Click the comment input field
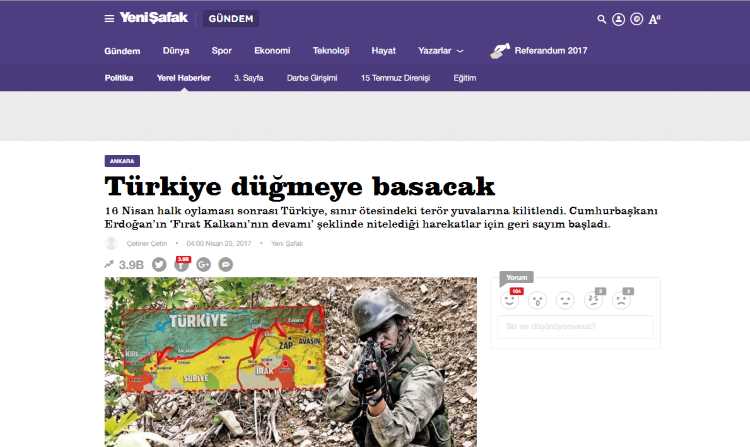The image size is (750, 447). [x=575, y=327]
